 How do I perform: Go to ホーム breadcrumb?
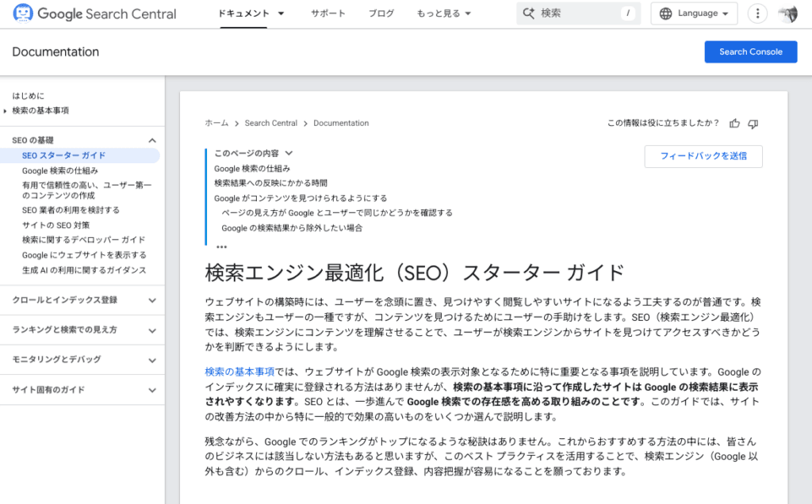coord(216,123)
